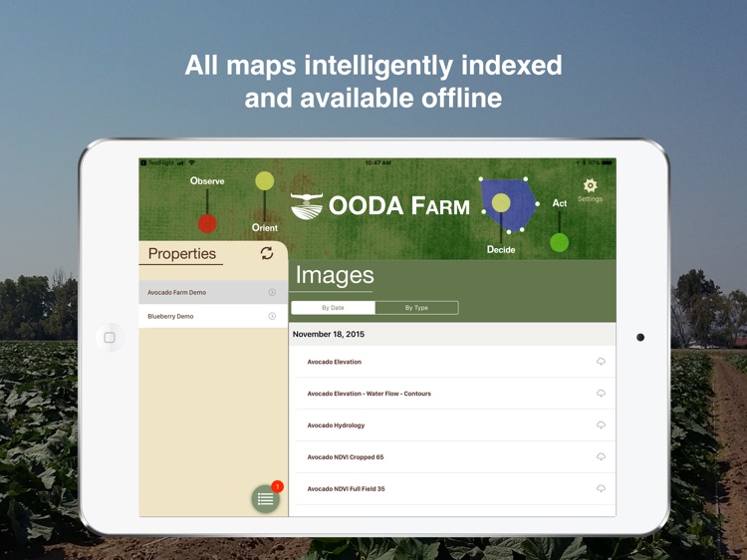Tap the red Observe circle
The height and width of the screenshot is (560, 747).
click(207, 223)
